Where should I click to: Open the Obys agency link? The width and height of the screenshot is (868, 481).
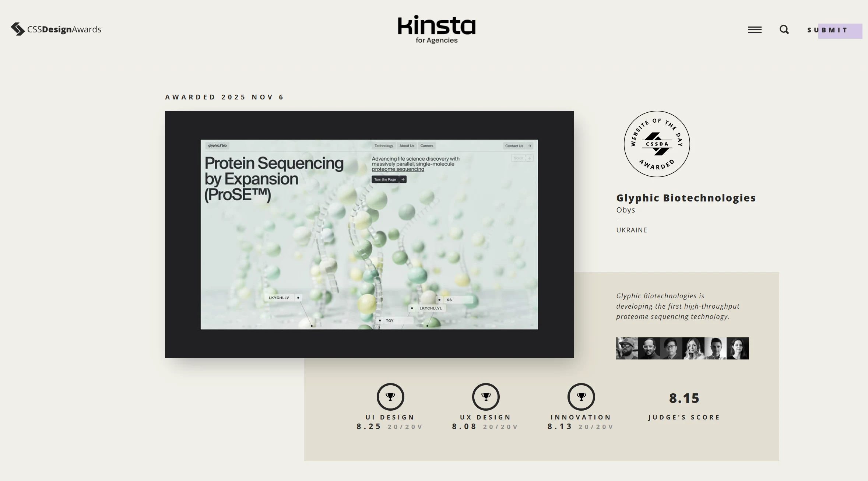click(625, 210)
